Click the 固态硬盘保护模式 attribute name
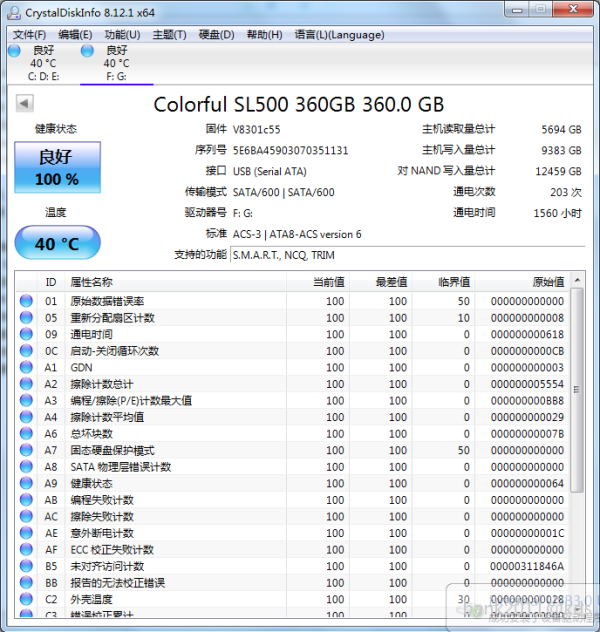Viewport: 600px width, 632px height. click(x=112, y=450)
